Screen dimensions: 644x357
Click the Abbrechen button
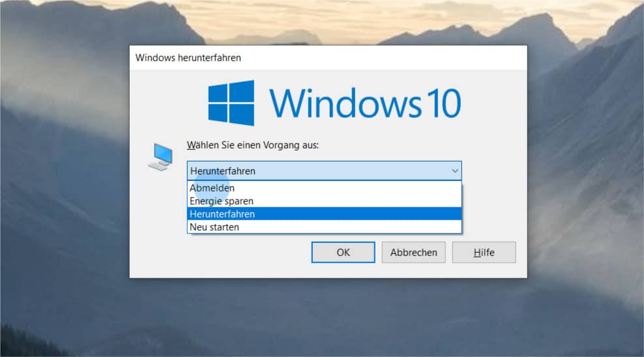(x=414, y=252)
